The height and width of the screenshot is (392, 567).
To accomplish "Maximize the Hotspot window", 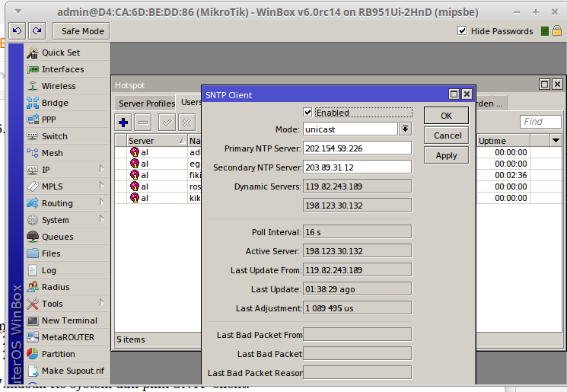I will 544,84.
